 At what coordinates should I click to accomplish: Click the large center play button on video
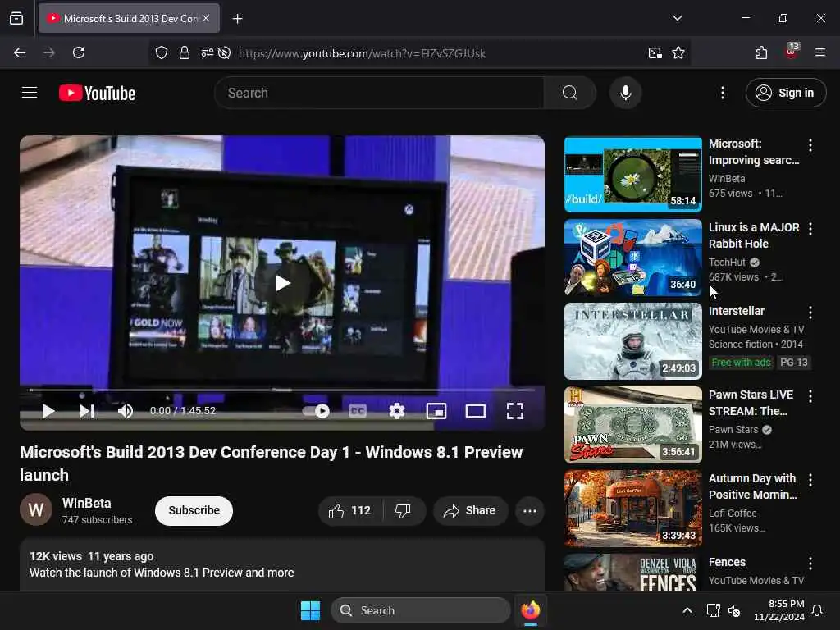tap(282, 283)
